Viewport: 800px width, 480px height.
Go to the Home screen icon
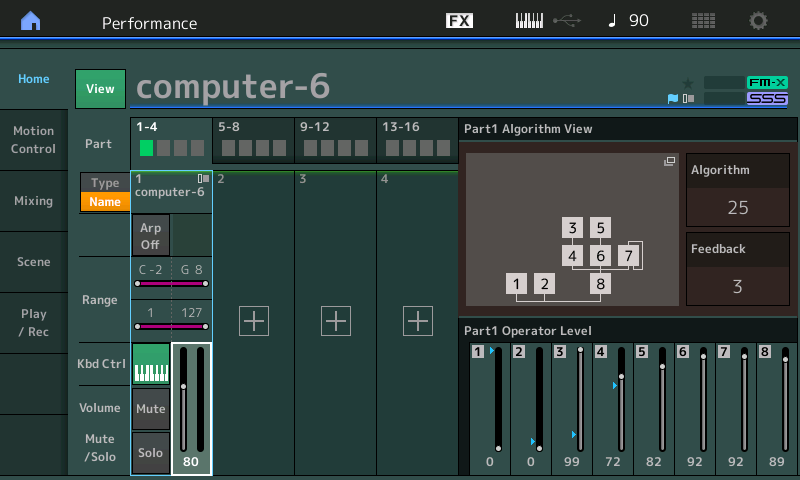[31, 21]
